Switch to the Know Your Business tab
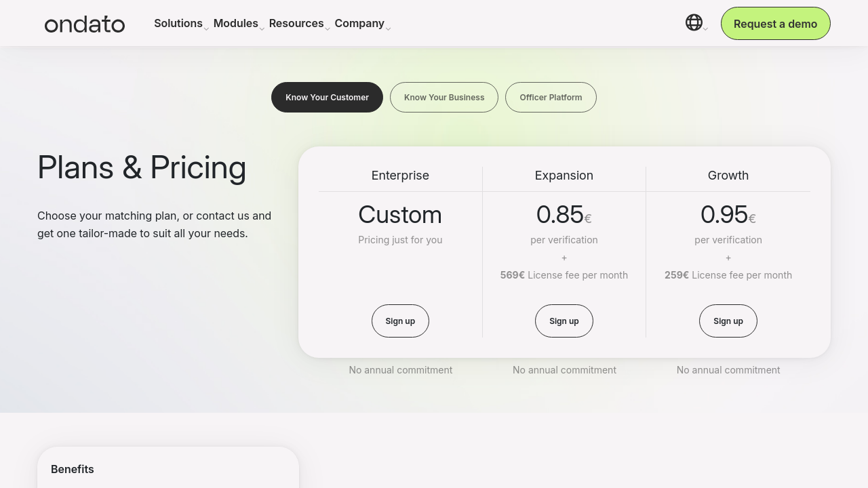The width and height of the screenshot is (868, 488). pos(444,98)
